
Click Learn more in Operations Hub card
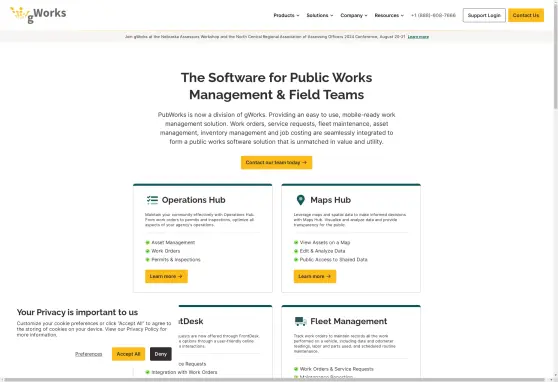click(x=166, y=276)
